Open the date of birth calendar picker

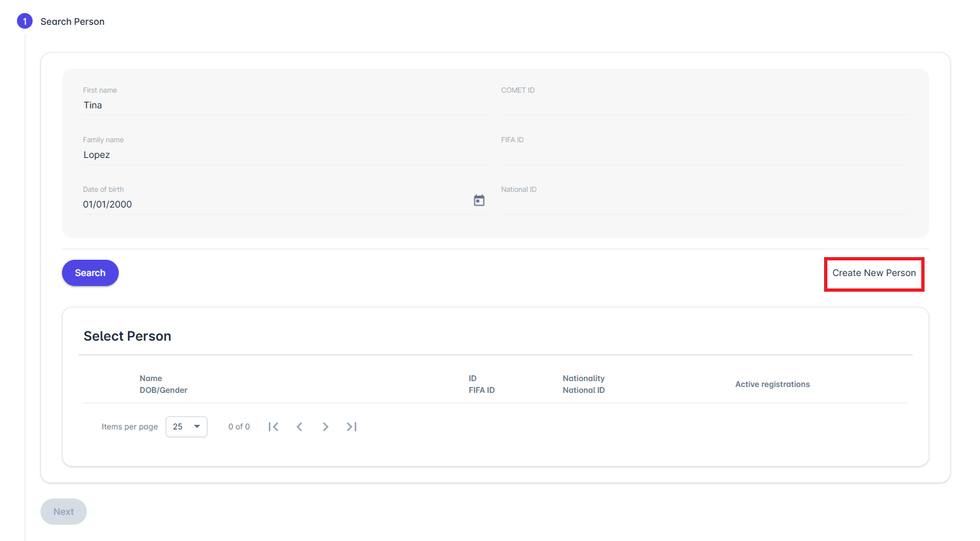tap(479, 200)
